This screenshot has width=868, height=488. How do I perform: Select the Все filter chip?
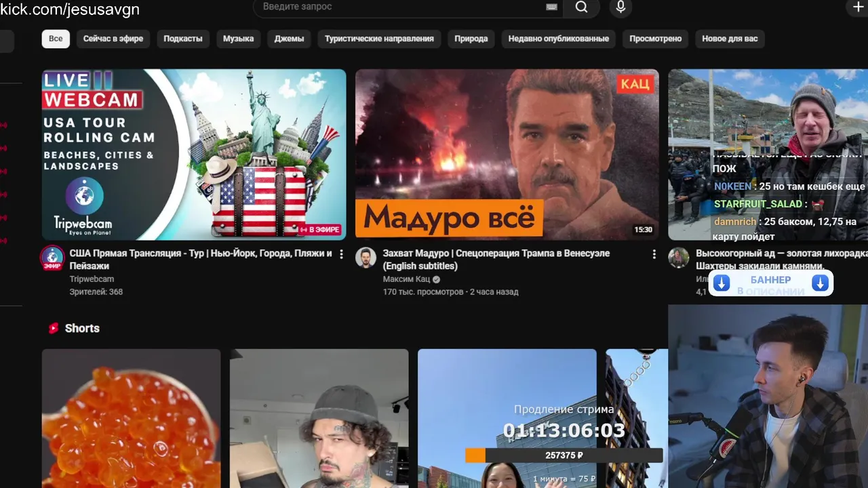pos(56,39)
